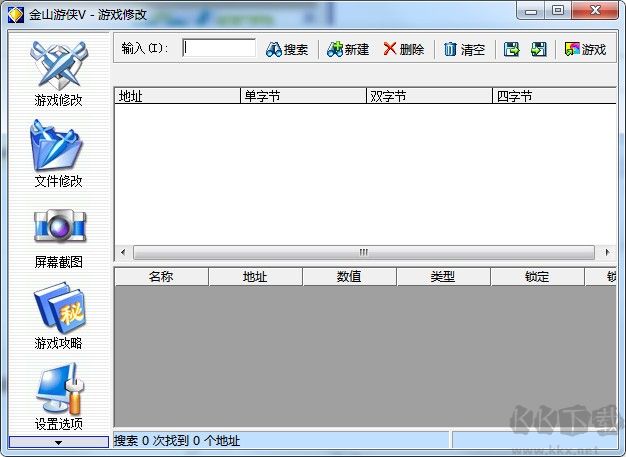
Task: Launch the 屏幕截图 screenshot tool
Action: click(x=58, y=235)
